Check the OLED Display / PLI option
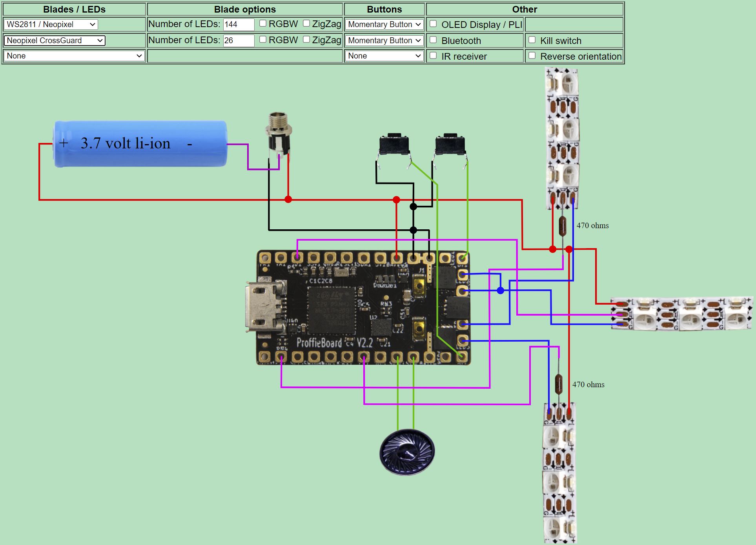The height and width of the screenshot is (545, 756). 434,24
